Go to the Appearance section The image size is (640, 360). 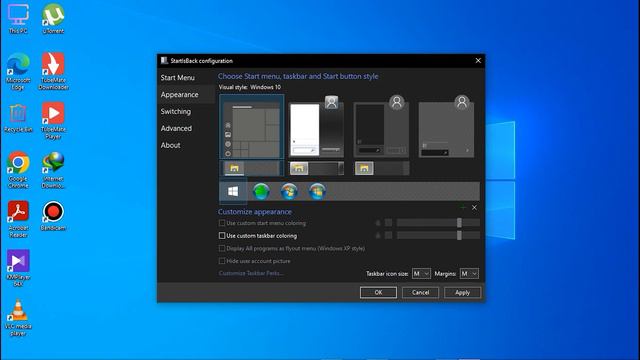click(179, 94)
